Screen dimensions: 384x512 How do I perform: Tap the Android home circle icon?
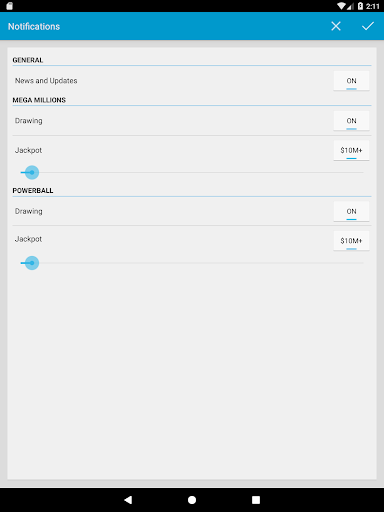(x=192, y=500)
